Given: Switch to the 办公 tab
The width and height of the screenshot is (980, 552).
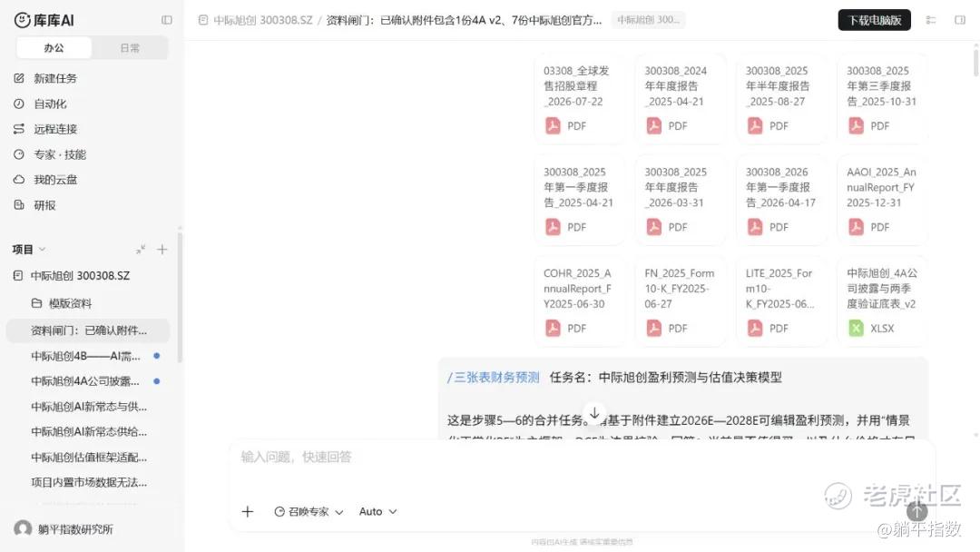Looking at the screenshot, I should click(54, 47).
